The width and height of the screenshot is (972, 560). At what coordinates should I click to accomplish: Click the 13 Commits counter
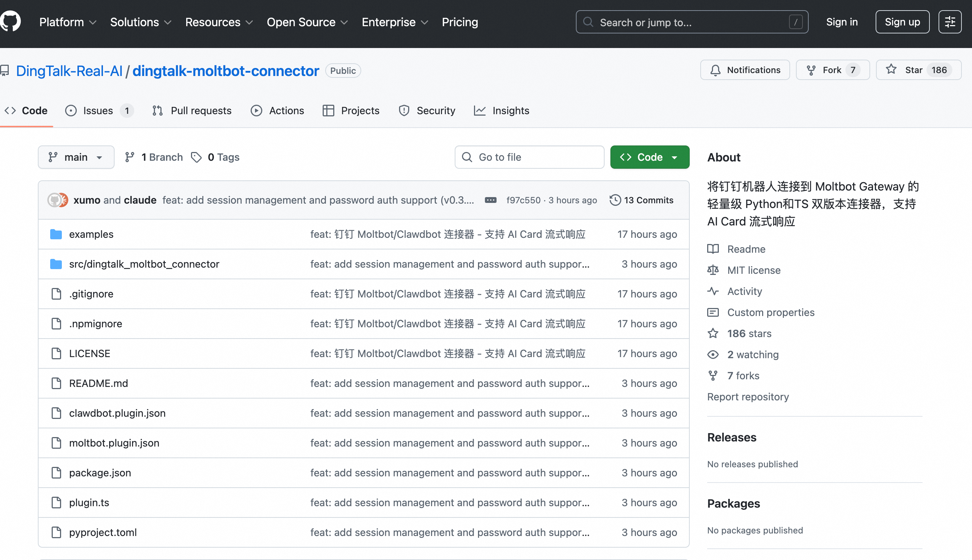(648, 200)
